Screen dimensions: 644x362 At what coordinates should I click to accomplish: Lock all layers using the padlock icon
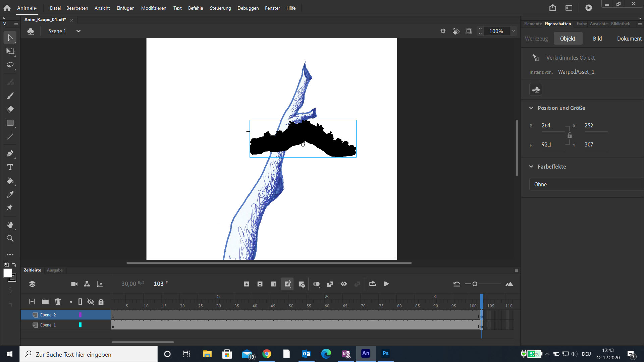pos(101,302)
